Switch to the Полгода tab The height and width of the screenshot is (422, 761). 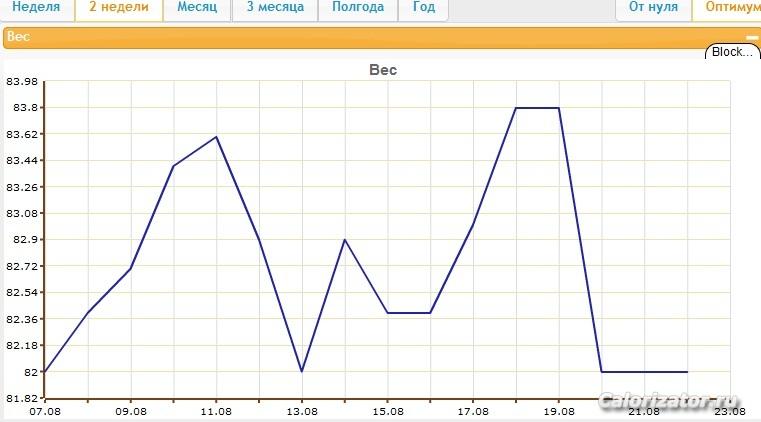(x=358, y=8)
